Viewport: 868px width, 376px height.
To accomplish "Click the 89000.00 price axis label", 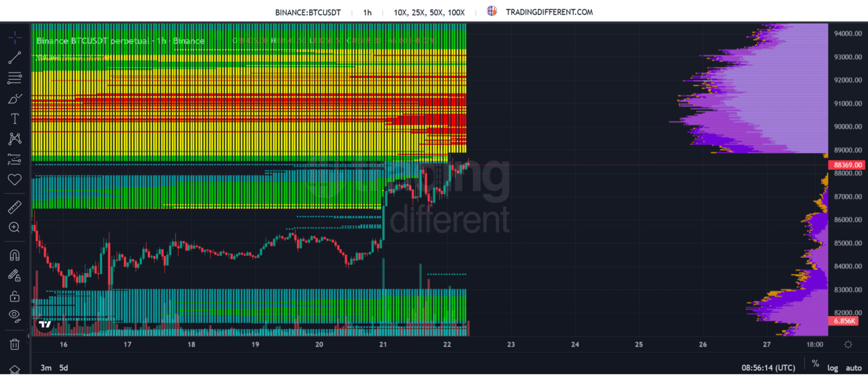I will point(848,150).
